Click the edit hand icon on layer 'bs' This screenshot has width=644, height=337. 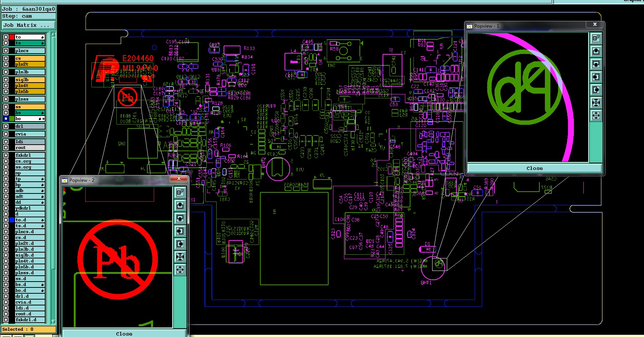click(43, 113)
